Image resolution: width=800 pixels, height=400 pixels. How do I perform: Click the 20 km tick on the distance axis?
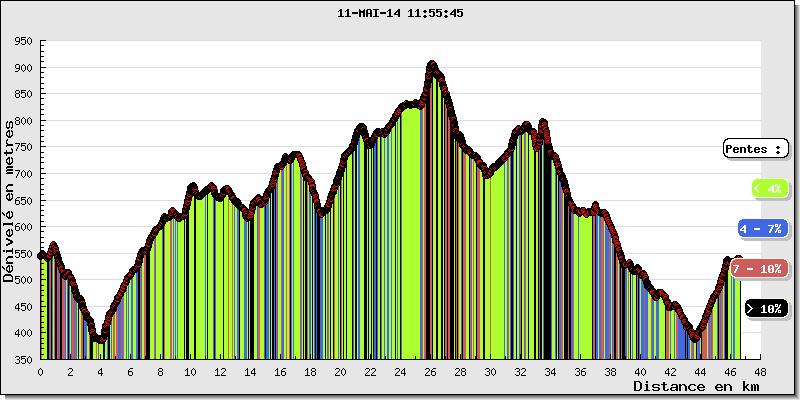click(340, 372)
